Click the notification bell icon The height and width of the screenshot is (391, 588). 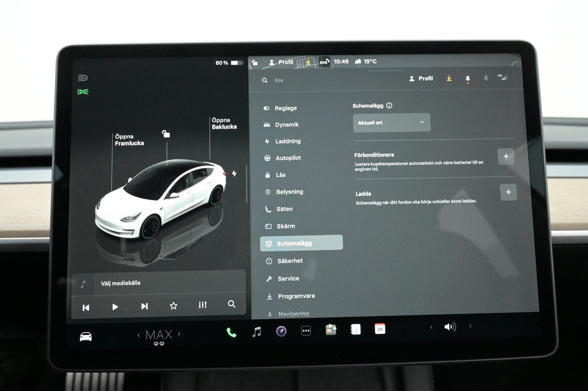coord(468,79)
